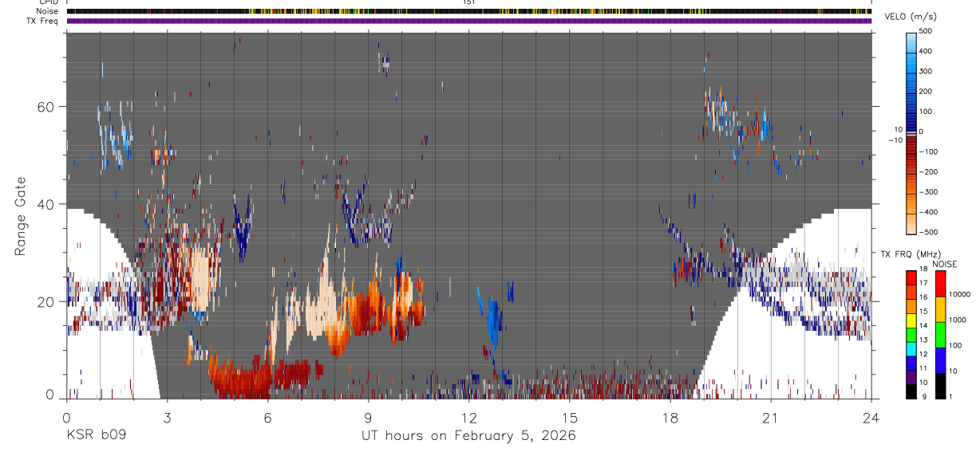Image resolution: width=980 pixels, height=452 pixels.
Task: Click the x-axis hour tick label 15
Action: pyautogui.click(x=569, y=417)
